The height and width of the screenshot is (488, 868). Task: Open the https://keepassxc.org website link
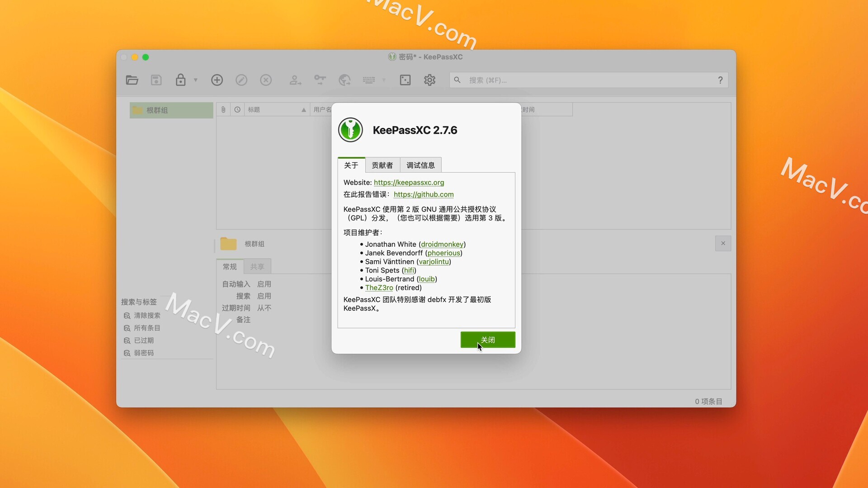click(409, 183)
